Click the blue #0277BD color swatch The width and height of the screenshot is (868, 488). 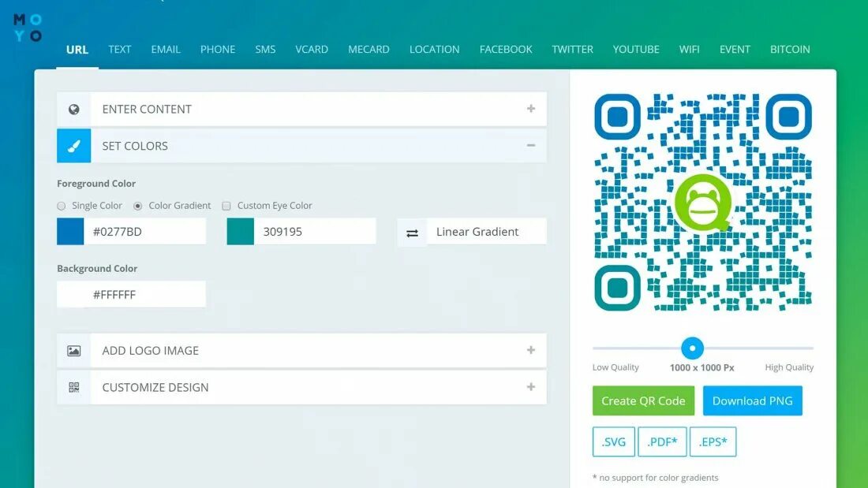[70, 231]
